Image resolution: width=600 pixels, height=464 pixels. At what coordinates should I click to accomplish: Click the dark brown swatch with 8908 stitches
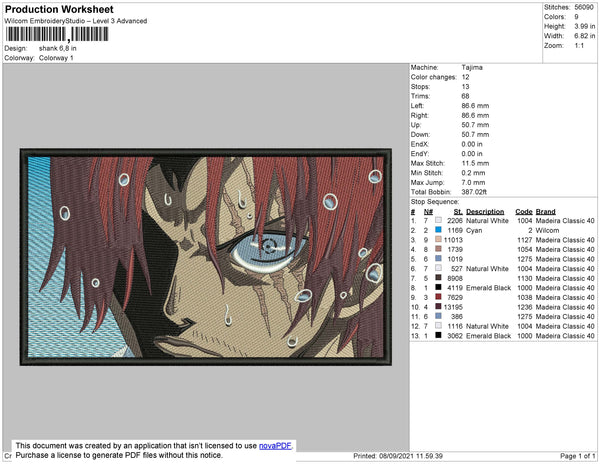point(438,278)
